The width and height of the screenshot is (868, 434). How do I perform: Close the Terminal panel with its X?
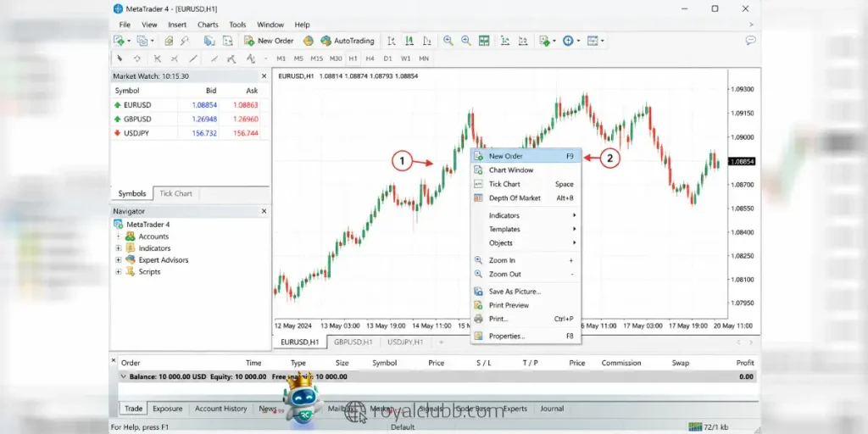(114, 360)
